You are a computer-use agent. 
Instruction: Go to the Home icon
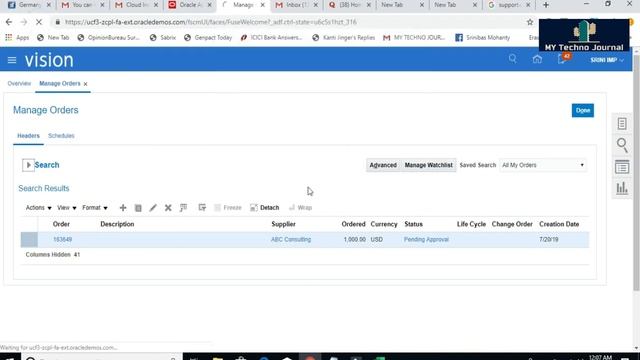[537, 59]
